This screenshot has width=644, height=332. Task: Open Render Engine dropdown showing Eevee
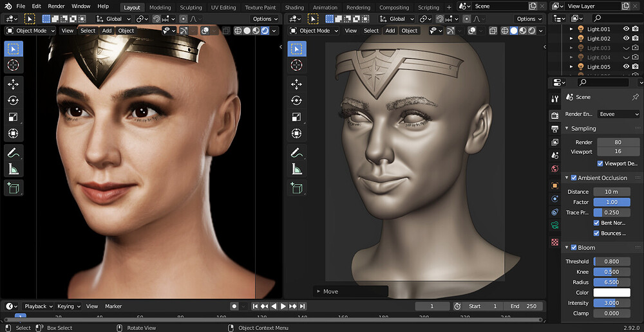[618, 114]
